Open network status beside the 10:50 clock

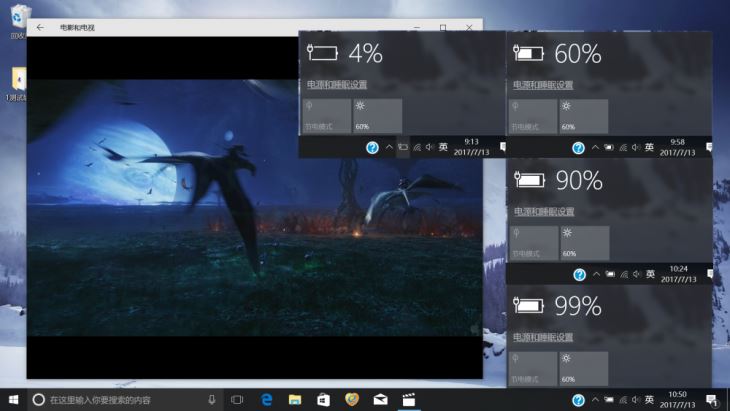[x=623, y=399]
